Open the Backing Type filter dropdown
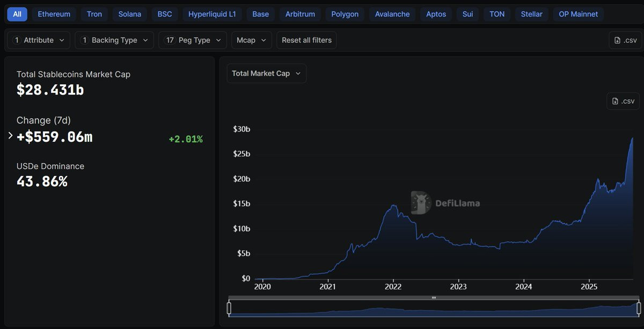 [114, 40]
